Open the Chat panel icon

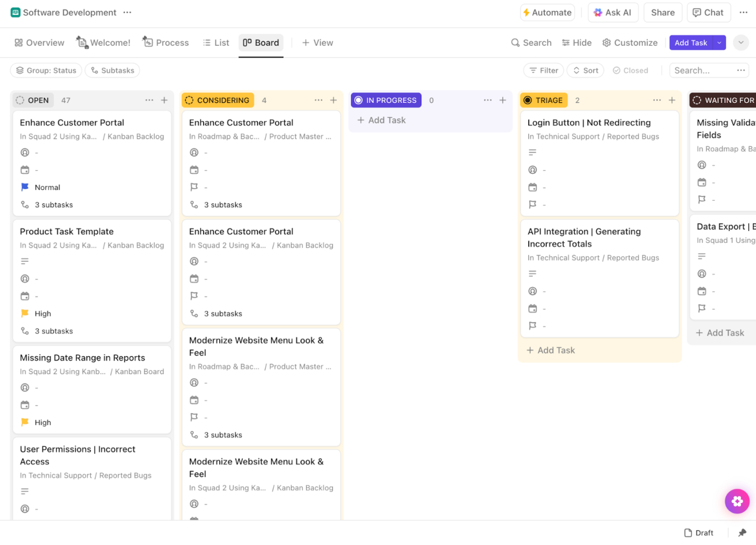pyautogui.click(x=708, y=12)
